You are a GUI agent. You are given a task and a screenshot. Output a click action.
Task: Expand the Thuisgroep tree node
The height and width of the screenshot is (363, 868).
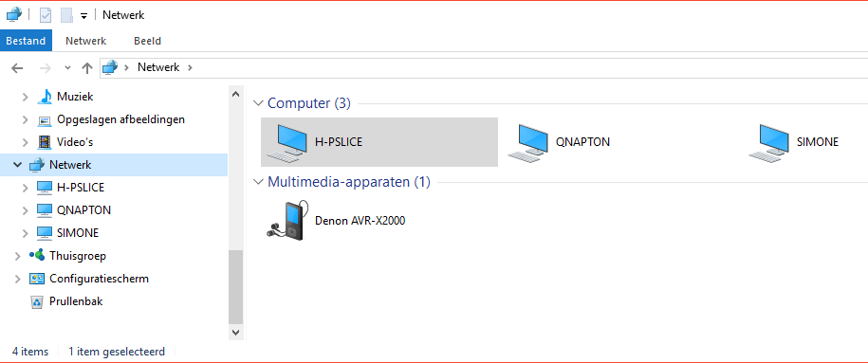click(17, 256)
